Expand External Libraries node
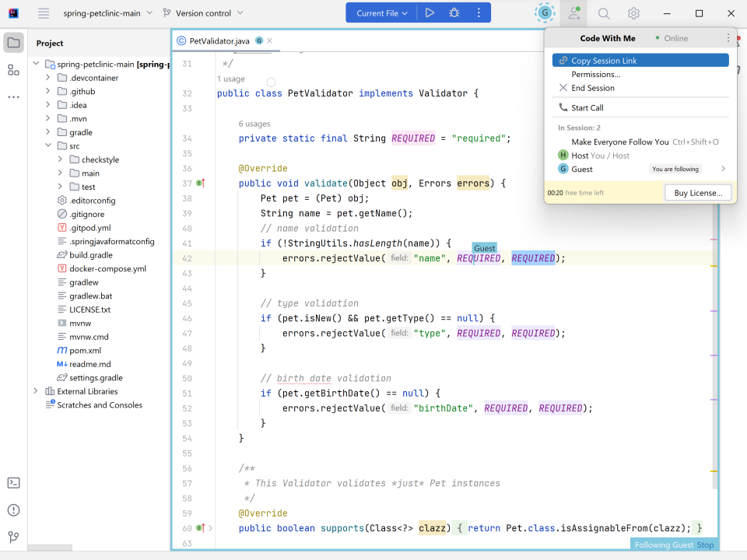The height and width of the screenshot is (560, 747). pos(36,391)
